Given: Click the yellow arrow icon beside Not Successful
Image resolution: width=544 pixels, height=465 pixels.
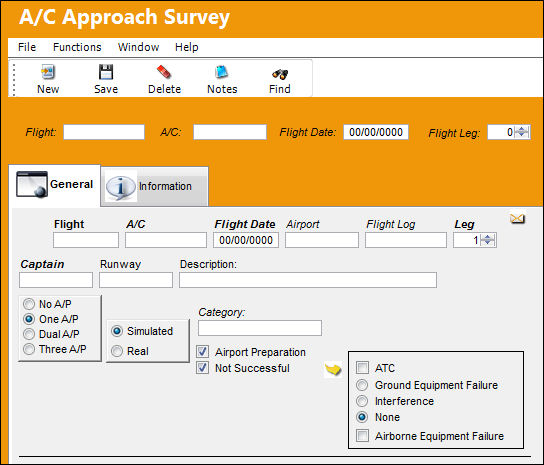Looking at the screenshot, I should (333, 369).
